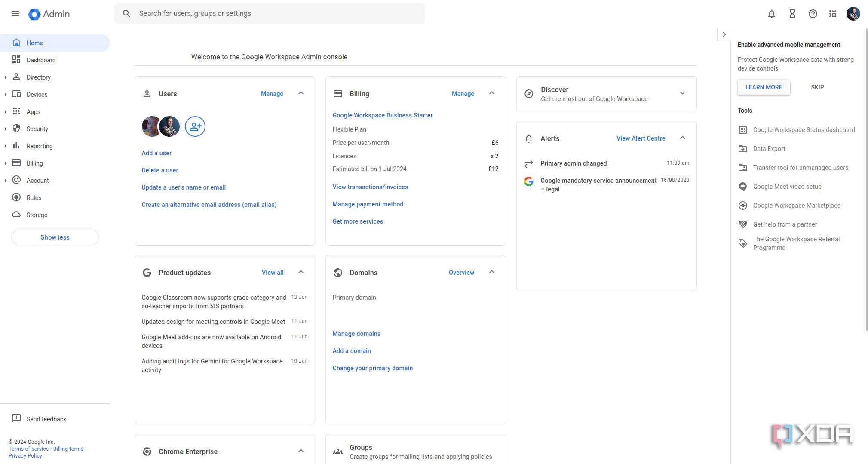Click the add user circle icon
Viewport: 868px width, 464px height.
click(x=195, y=126)
